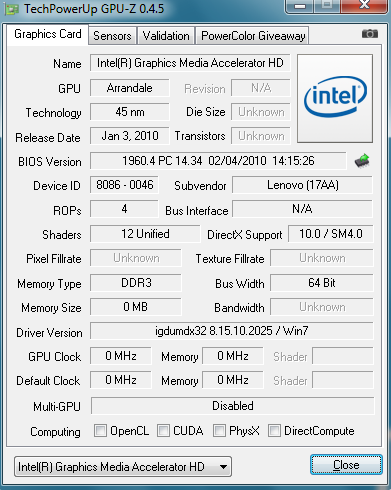The image size is (391, 490).
Task: Select the Graphics Card tab
Action: coord(48,34)
